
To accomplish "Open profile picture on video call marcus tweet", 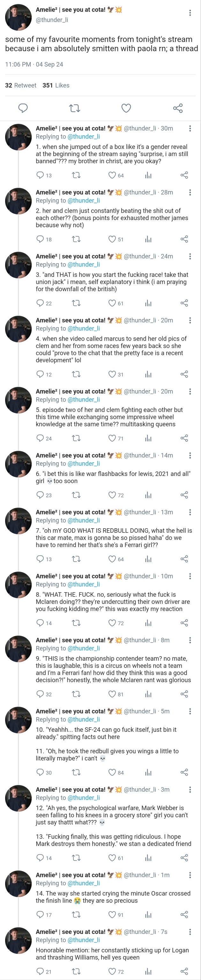I will coord(18,329).
